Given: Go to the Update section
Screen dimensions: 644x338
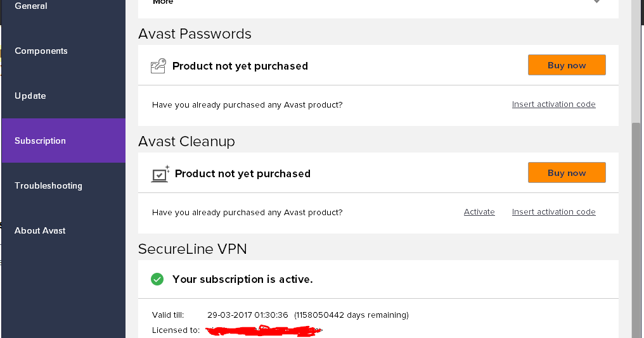Looking at the screenshot, I should pyautogui.click(x=30, y=96).
